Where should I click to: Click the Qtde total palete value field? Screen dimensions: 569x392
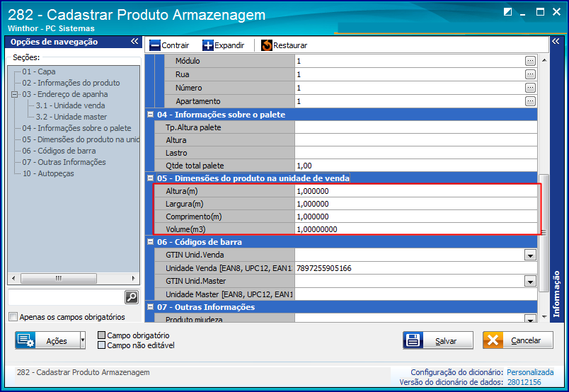416,166
